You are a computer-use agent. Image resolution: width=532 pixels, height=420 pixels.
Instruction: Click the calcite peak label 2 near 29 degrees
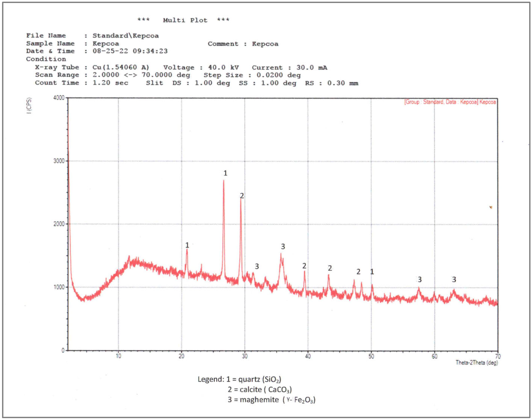[x=242, y=196]
